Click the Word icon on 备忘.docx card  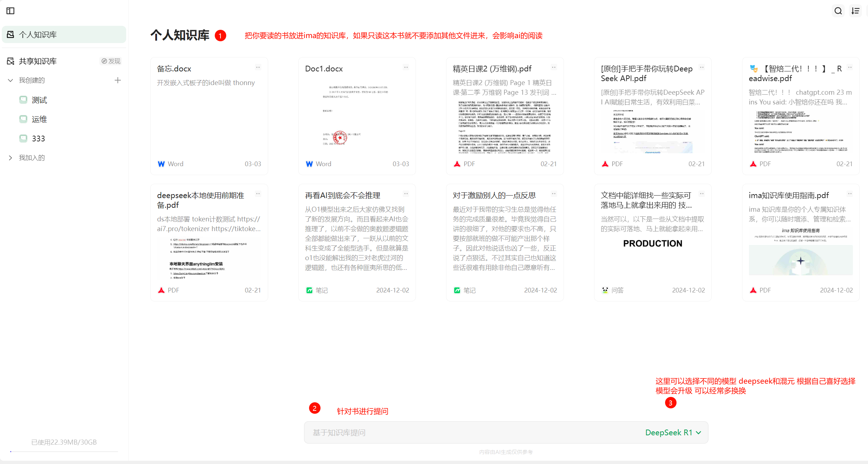click(x=161, y=164)
